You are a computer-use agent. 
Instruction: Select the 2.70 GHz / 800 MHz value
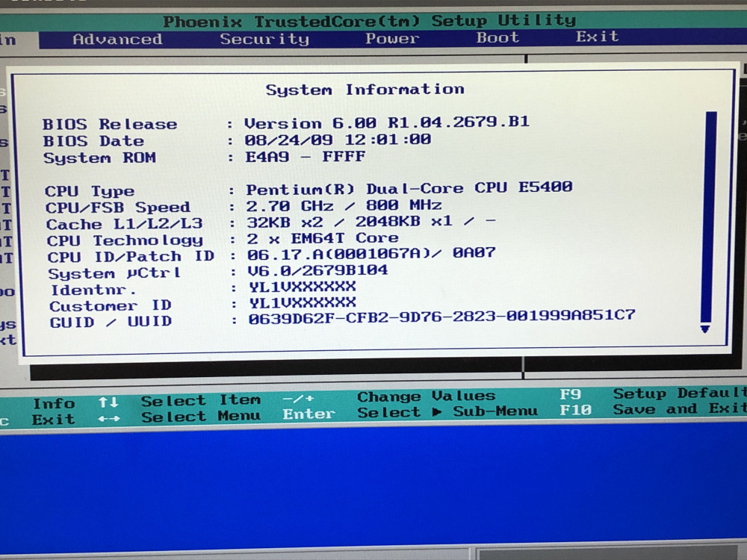coord(344,206)
